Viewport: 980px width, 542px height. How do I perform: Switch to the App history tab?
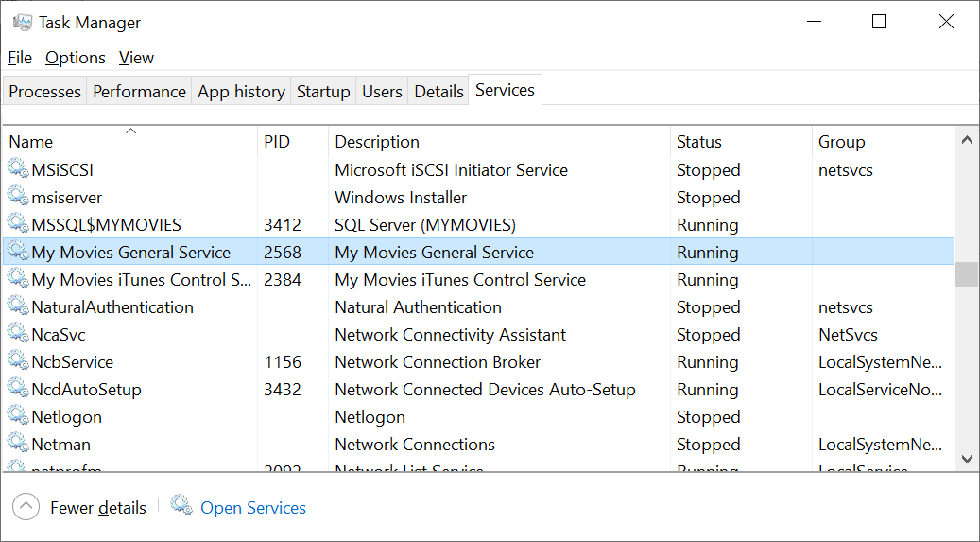click(x=241, y=92)
